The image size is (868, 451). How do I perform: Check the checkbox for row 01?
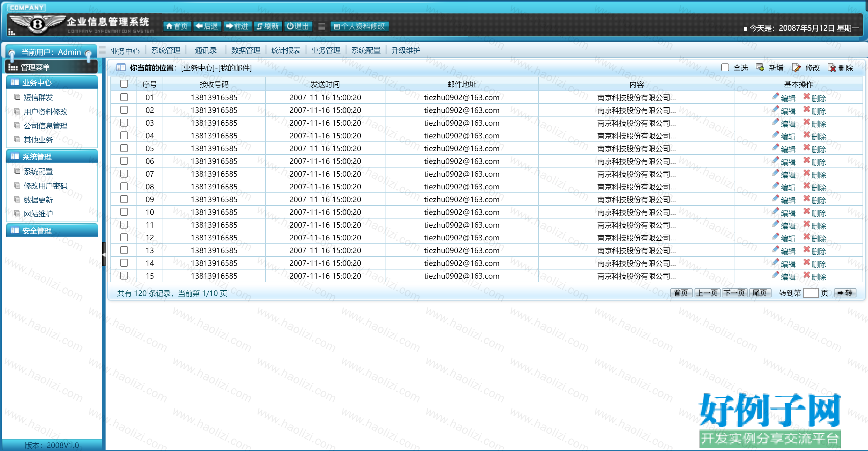tap(124, 97)
